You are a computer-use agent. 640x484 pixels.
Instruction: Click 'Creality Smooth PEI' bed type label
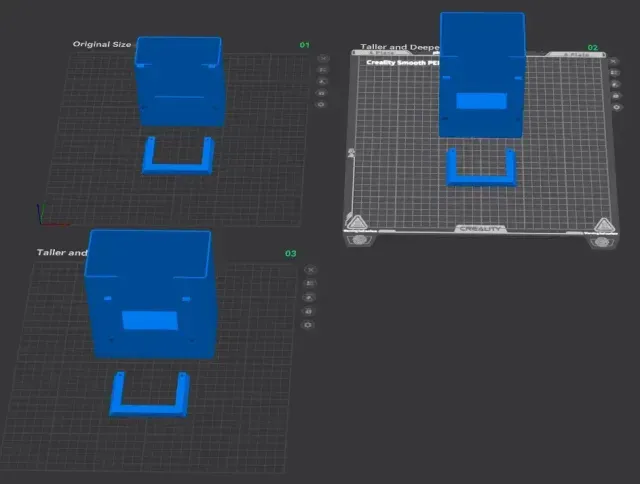[403, 62]
